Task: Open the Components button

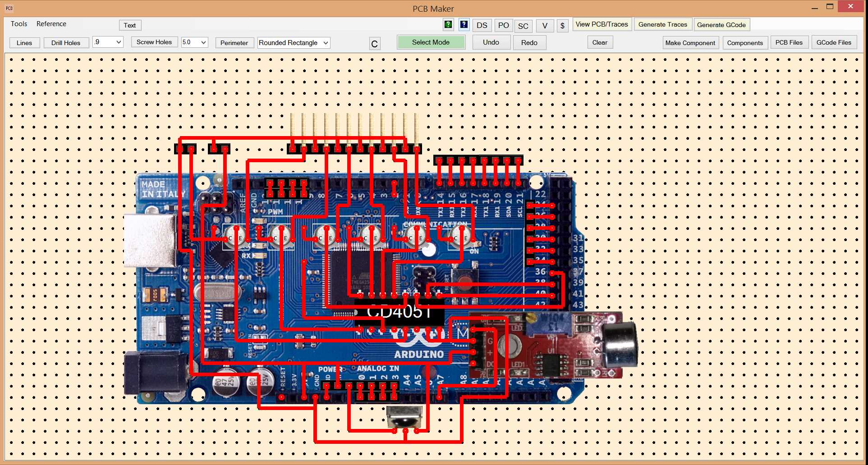Action: coord(745,43)
